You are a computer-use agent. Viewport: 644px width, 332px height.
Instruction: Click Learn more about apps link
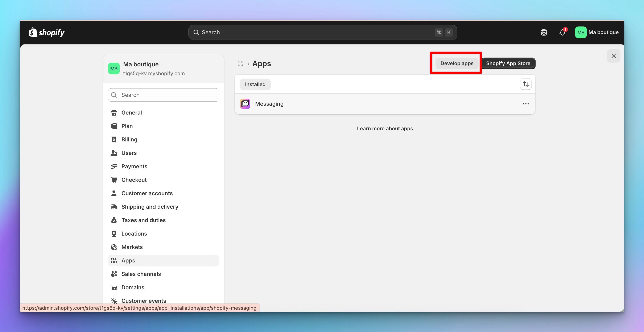click(x=385, y=129)
